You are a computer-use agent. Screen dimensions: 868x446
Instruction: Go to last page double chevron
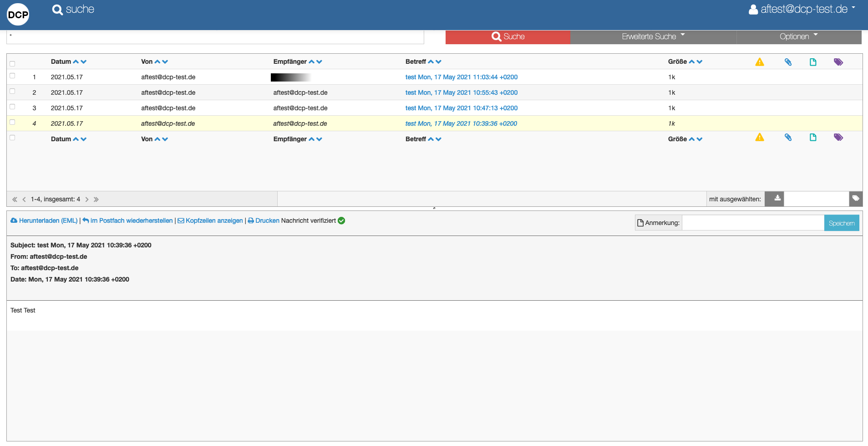(x=96, y=199)
